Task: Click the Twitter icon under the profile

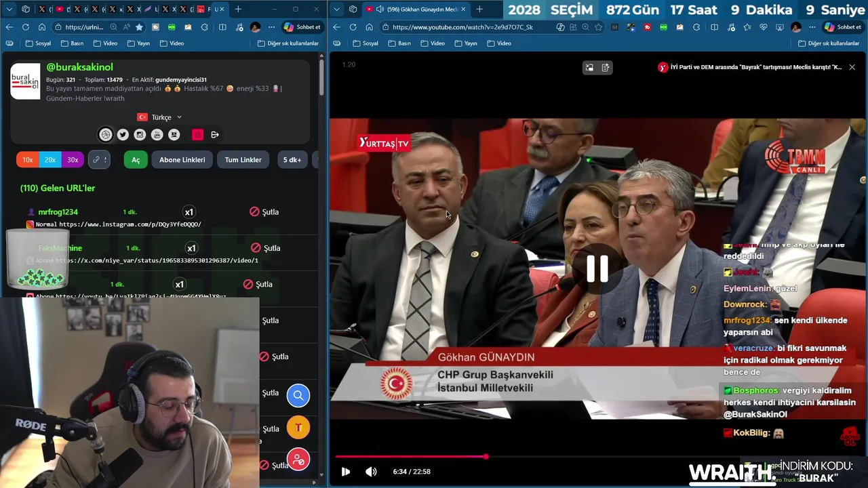Action: (x=123, y=135)
